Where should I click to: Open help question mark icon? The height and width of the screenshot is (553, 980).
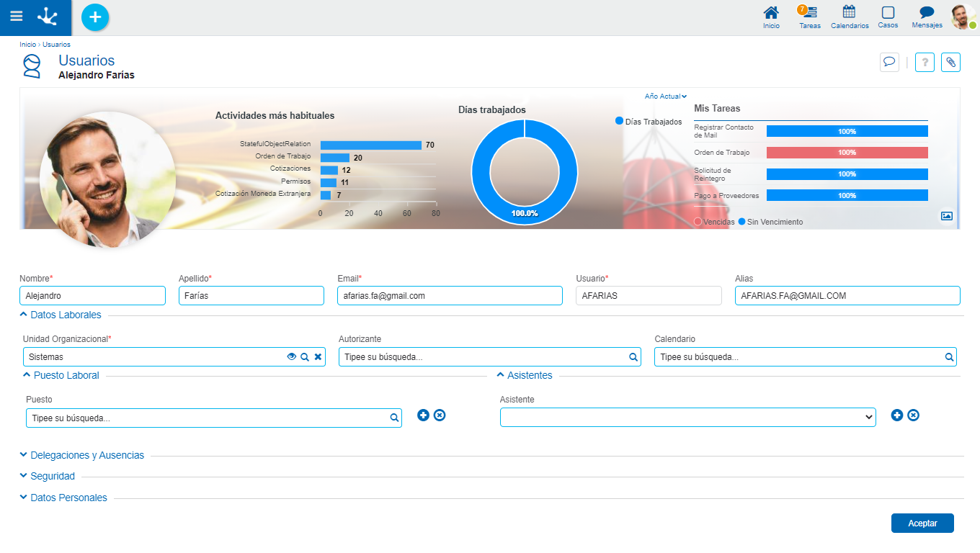(925, 62)
